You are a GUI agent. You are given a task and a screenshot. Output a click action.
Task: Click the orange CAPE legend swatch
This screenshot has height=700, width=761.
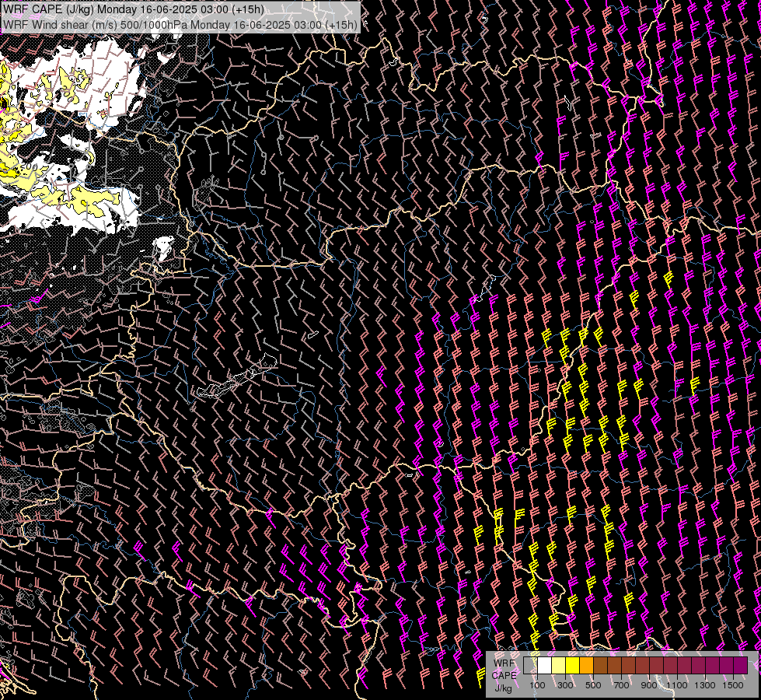586,665
